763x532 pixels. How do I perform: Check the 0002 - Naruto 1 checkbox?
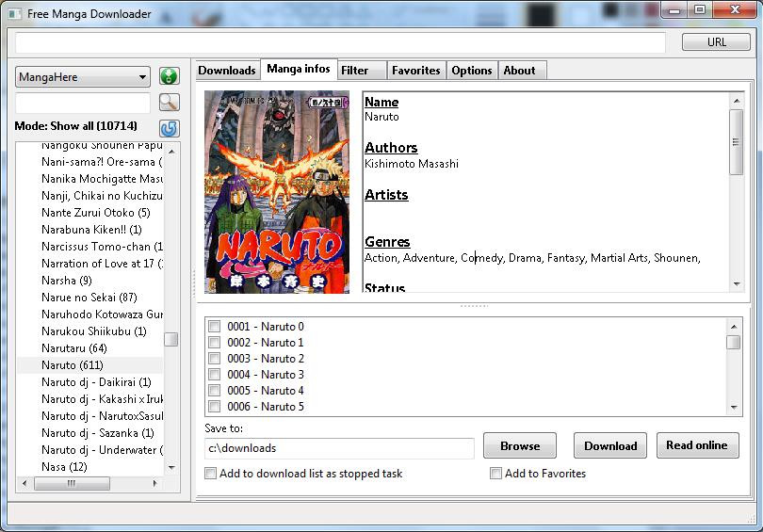(x=214, y=343)
